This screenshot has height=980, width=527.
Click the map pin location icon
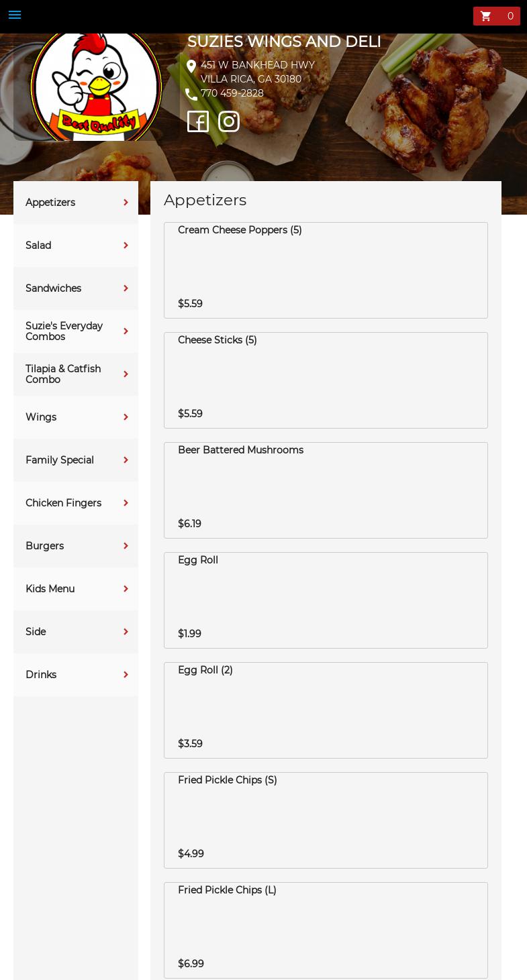(x=191, y=66)
